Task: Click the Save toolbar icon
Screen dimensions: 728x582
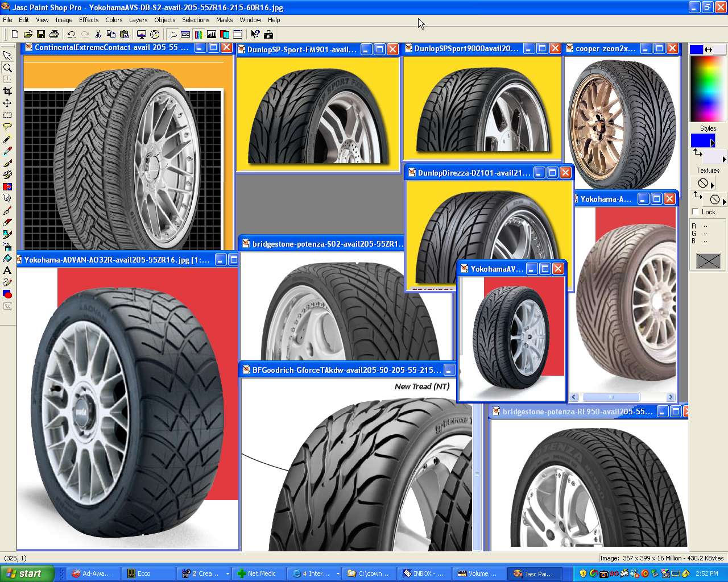Action: [41, 34]
